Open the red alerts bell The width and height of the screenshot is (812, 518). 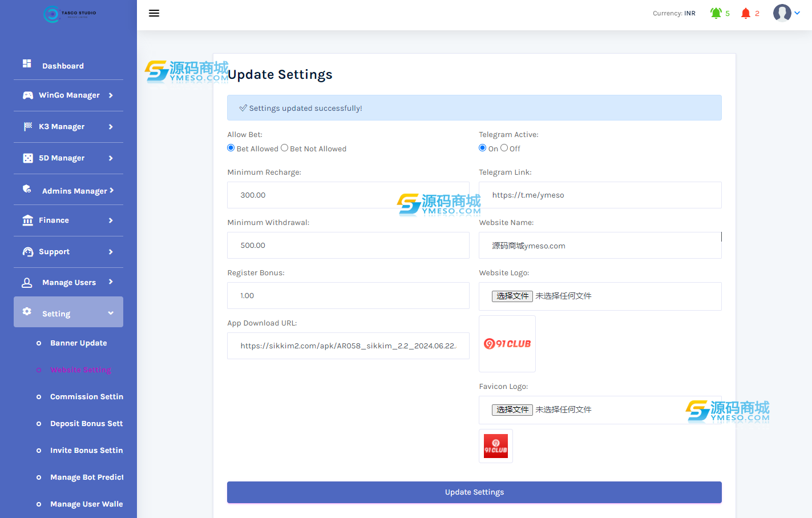(745, 13)
